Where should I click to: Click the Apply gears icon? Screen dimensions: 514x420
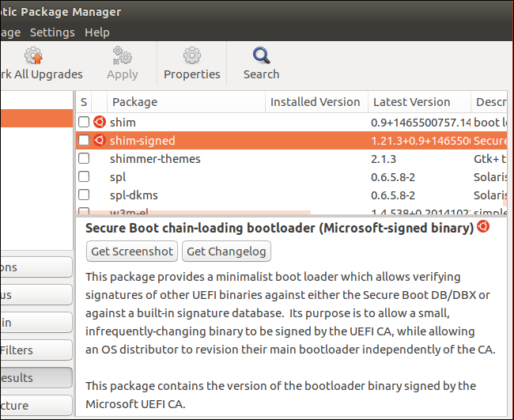[123, 55]
